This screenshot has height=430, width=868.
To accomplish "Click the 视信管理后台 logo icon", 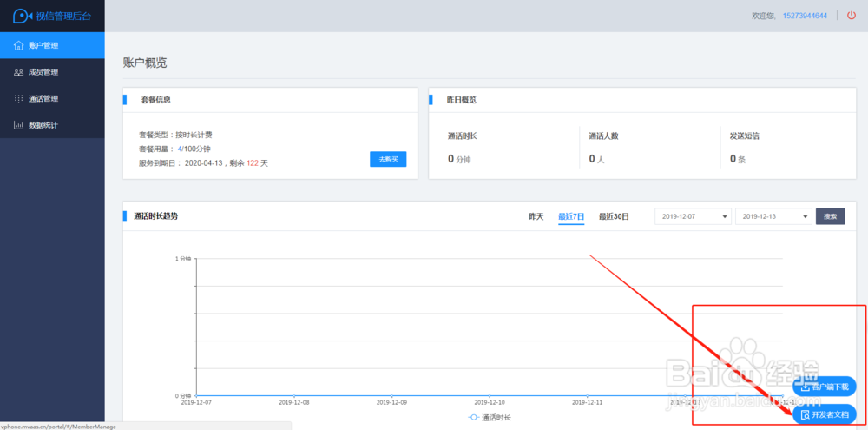I will coord(23,16).
